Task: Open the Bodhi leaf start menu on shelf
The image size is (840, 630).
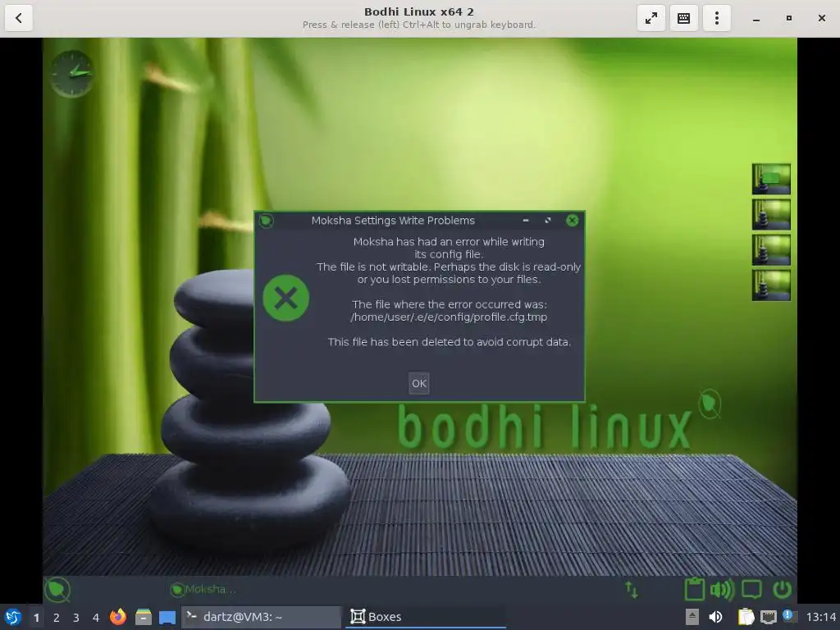Action: (x=57, y=590)
